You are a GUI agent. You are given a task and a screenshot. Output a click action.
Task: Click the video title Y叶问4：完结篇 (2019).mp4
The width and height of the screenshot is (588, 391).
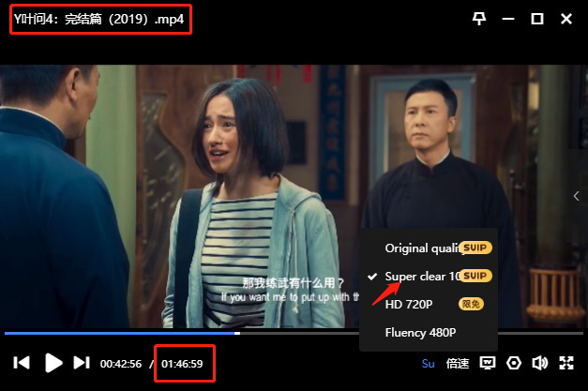pos(99,19)
